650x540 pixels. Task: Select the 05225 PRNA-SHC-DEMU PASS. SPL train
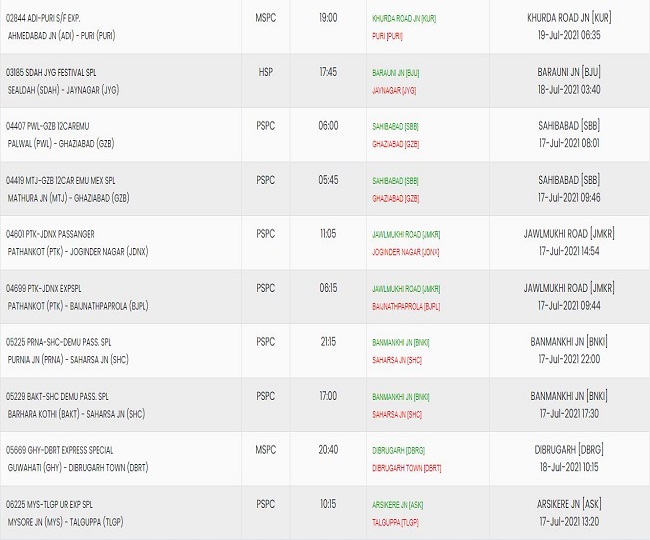click(x=62, y=343)
